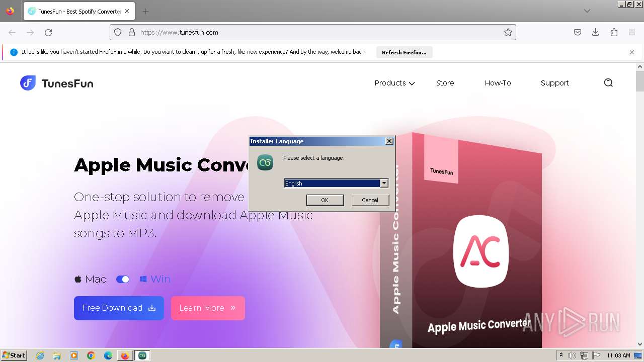Switch to installer taskbar button
The height and width of the screenshot is (362, 644).
[x=142, y=355]
